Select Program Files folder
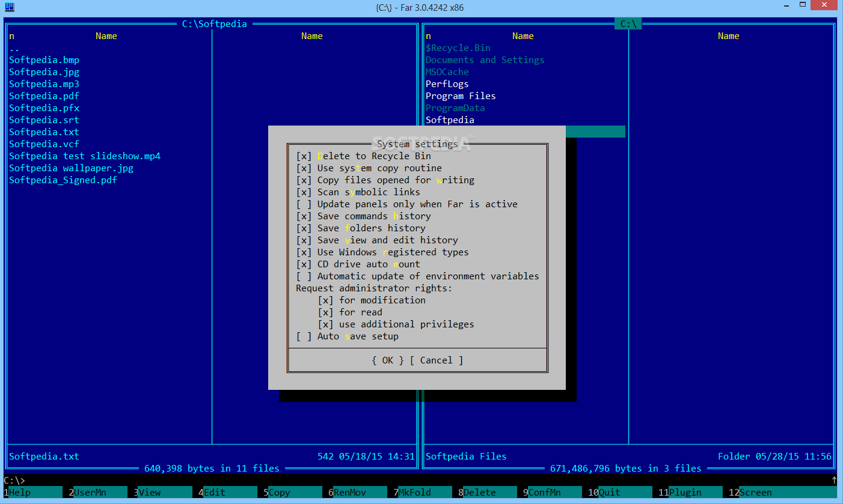Viewport: 843px width, 504px height. [x=461, y=96]
